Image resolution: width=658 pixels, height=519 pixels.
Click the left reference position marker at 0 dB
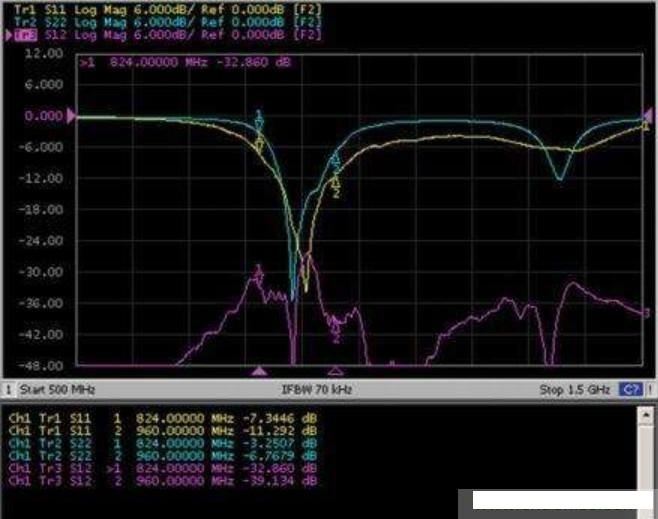pos(70,117)
